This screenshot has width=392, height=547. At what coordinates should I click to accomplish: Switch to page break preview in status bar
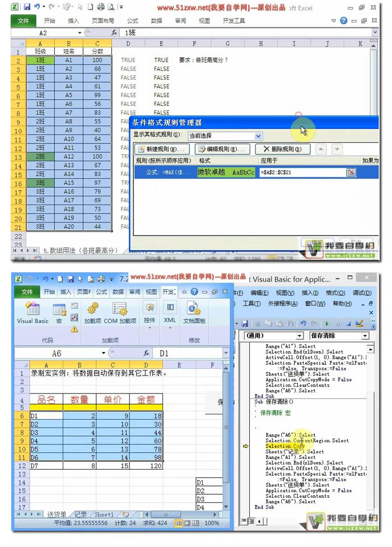click(195, 523)
